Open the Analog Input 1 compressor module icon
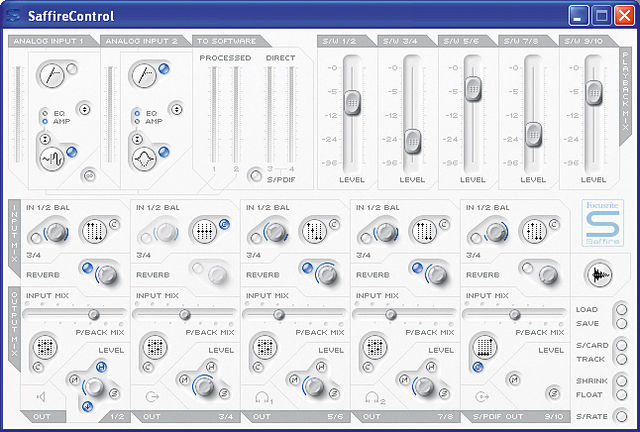 [50, 75]
